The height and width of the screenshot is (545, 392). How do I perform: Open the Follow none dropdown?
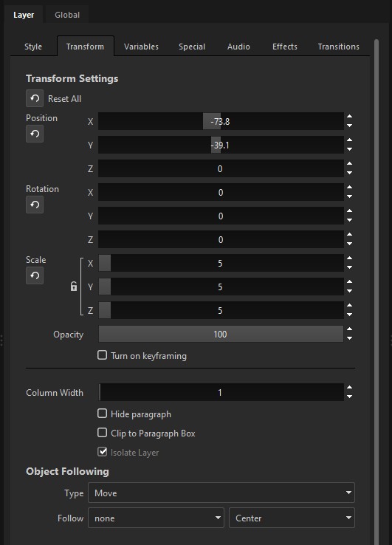pos(156,518)
